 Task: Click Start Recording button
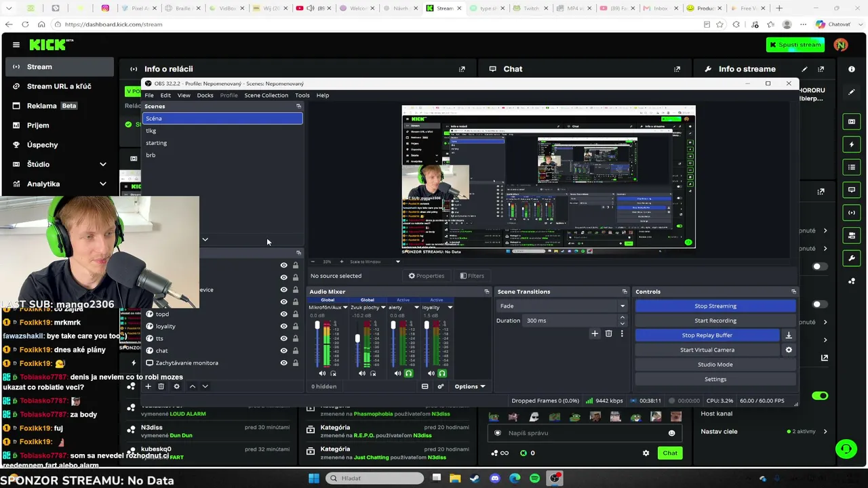coord(715,321)
